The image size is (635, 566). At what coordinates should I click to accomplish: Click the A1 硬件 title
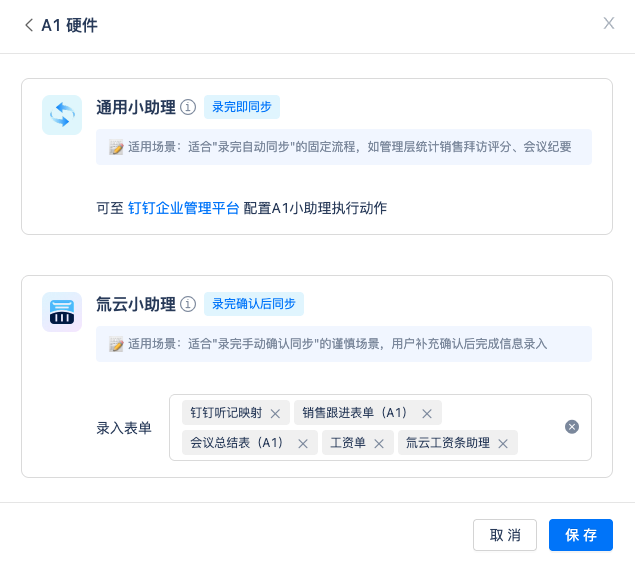(69, 25)
